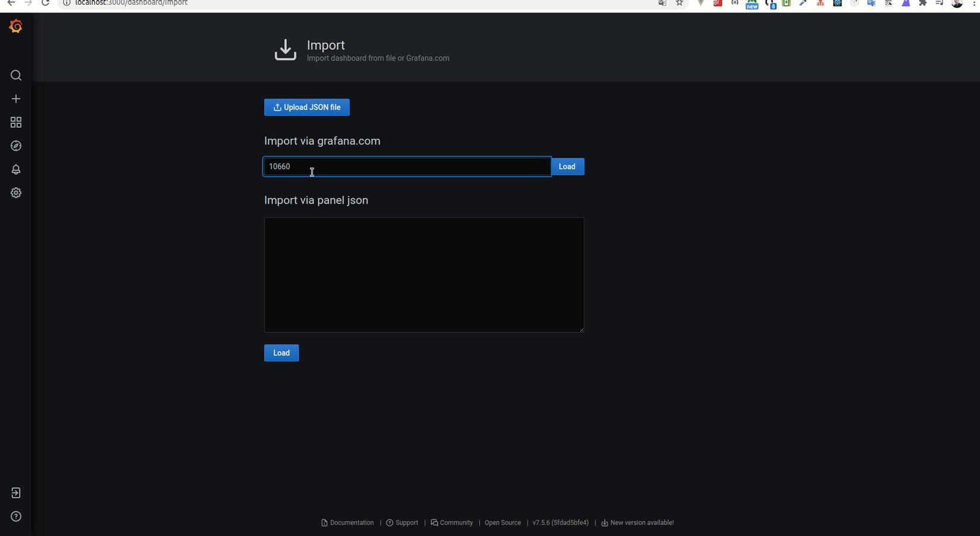Open the Support footer link
Viewport: 980px width, 536px height.
[x=402, y=523]
